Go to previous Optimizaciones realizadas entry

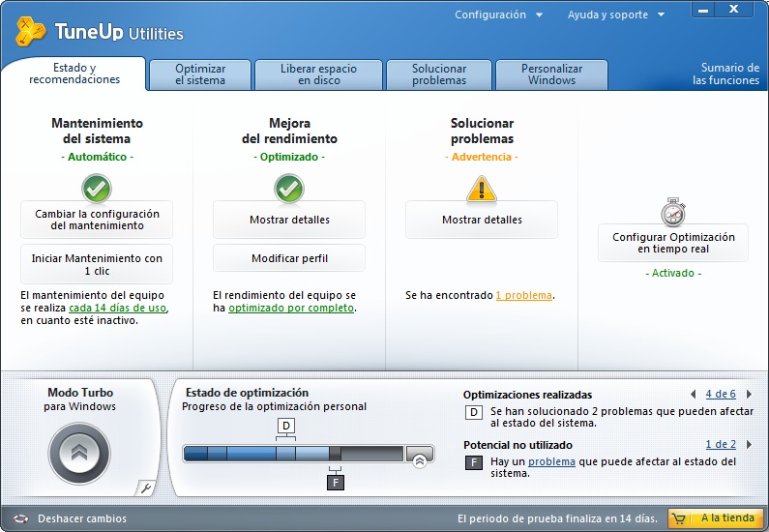pos(693,394)
